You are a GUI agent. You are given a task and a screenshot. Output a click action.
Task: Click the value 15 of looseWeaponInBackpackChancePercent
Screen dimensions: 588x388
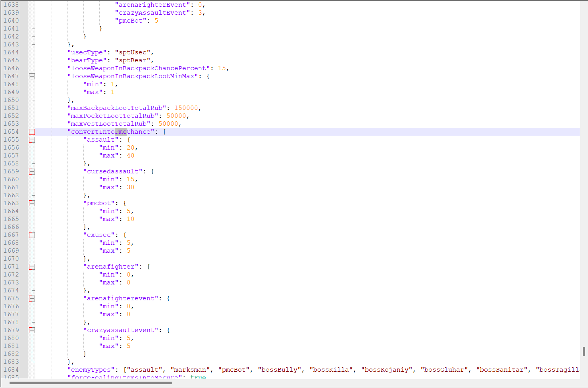coord(222,68)
